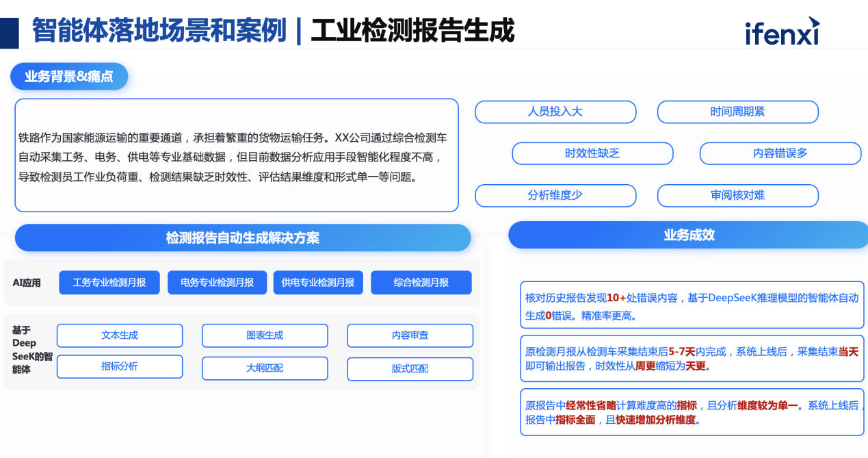Select the 文本生成 capability box
The width and height of the screenshot is (868, 458).
click(x=120, y=335)
